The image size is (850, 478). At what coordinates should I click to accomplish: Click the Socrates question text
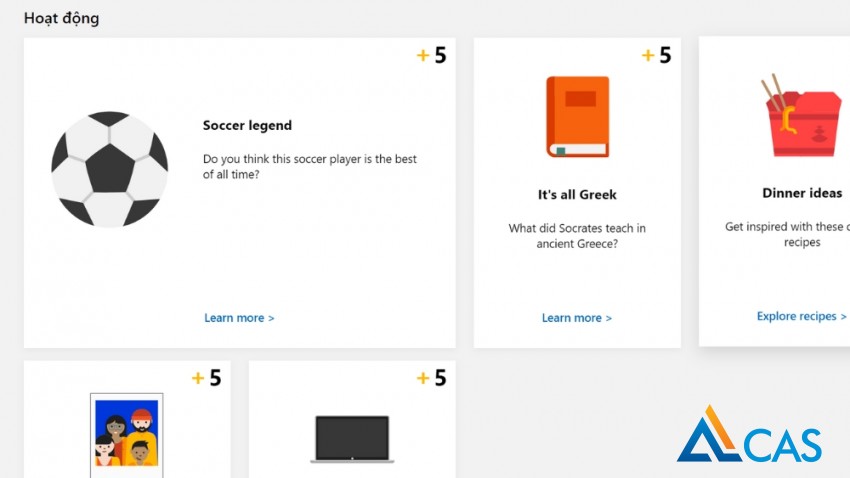(x=577, y=236)
